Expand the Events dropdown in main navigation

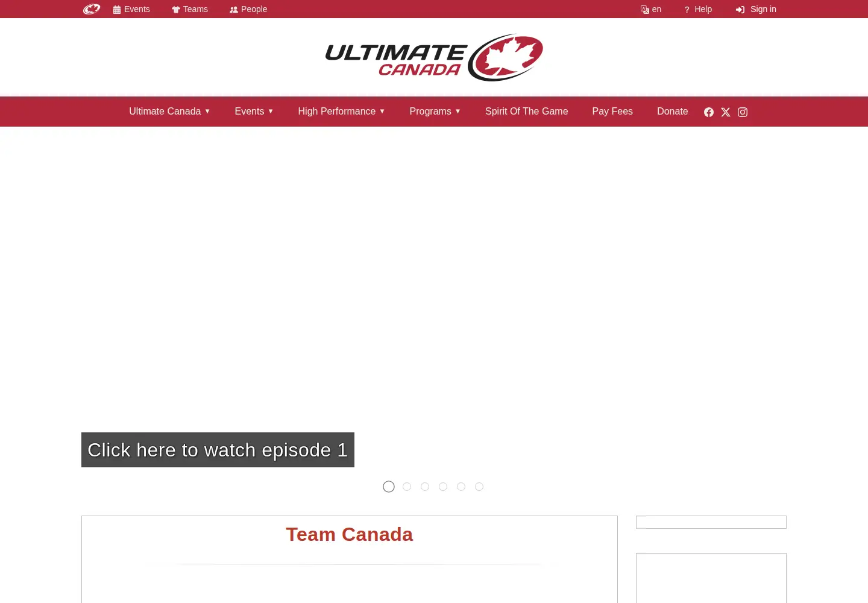(254, 112)
